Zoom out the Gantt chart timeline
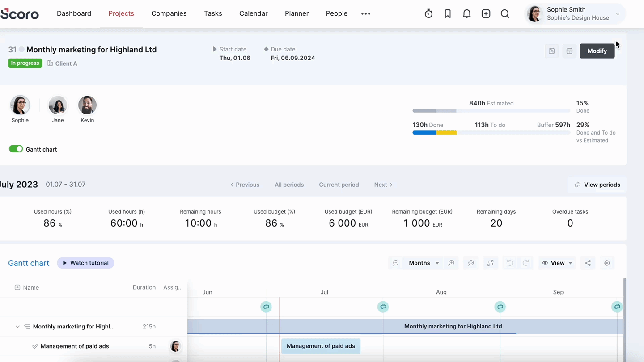This screenshot has height=362, width=644. pyautogui.click(x=396, y=263)
